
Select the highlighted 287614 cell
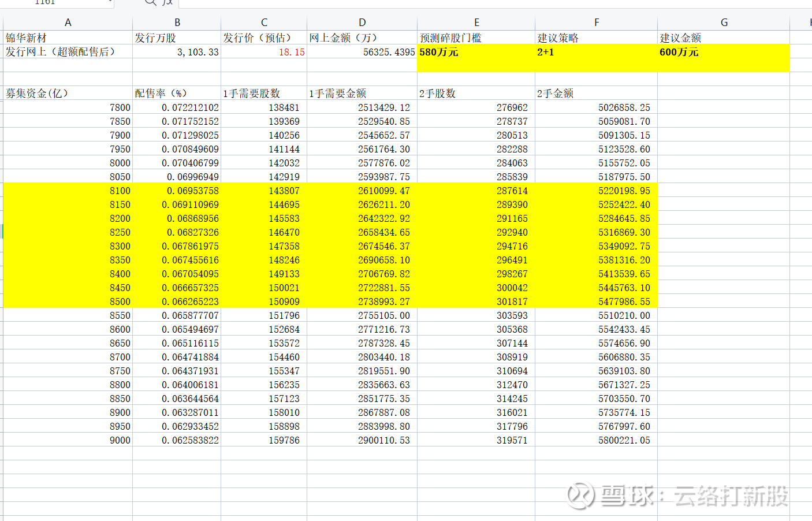coord(476,190)
